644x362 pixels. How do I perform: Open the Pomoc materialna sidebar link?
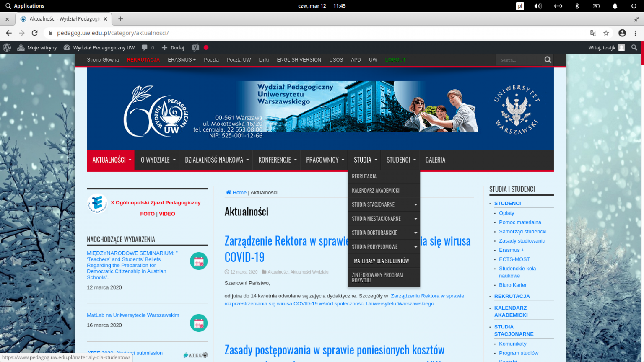[520, 222]
